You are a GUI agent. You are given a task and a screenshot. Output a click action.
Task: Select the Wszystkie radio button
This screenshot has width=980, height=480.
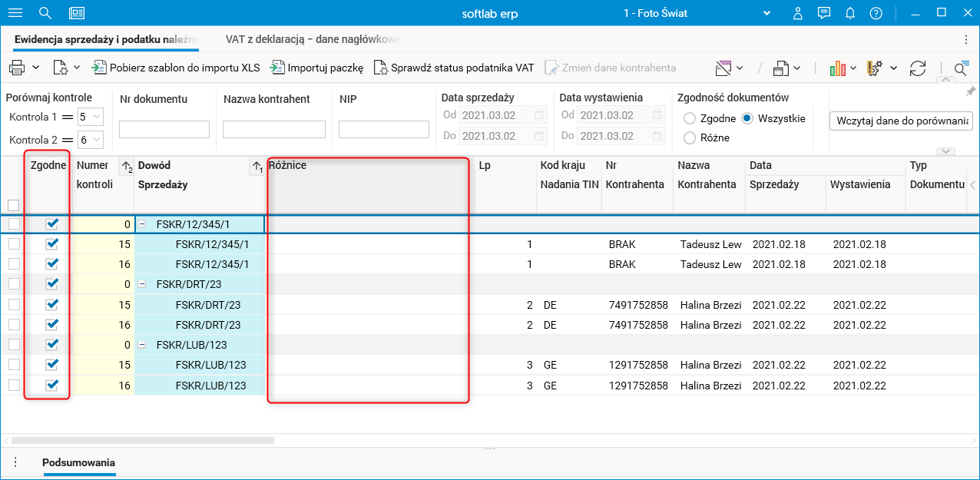coord(747,118)
